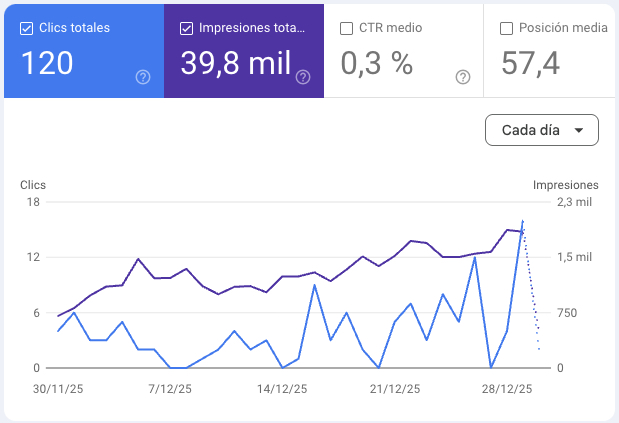
Task: Select the 57,4 average position value
Action: [529, 64]
